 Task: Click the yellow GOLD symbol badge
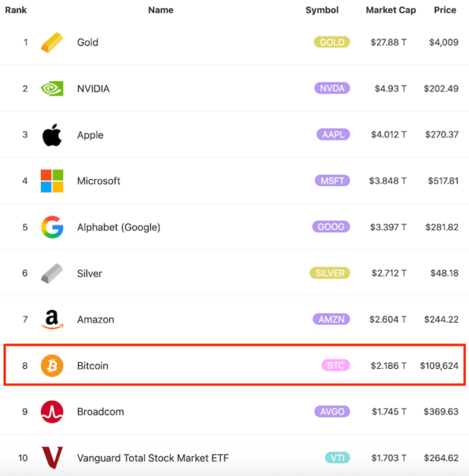coord(331,42)
